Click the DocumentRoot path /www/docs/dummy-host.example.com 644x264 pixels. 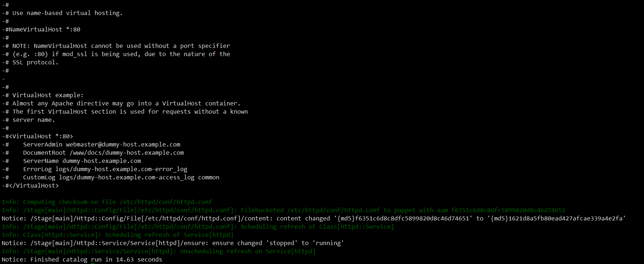[x=127, y=153]
